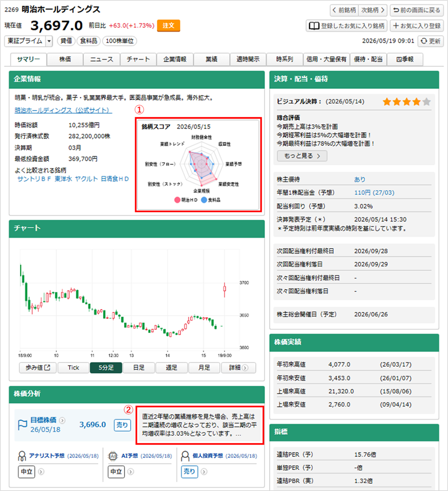Select 週足 chart interval
448x491 pixels.
[x=172, y=368]
